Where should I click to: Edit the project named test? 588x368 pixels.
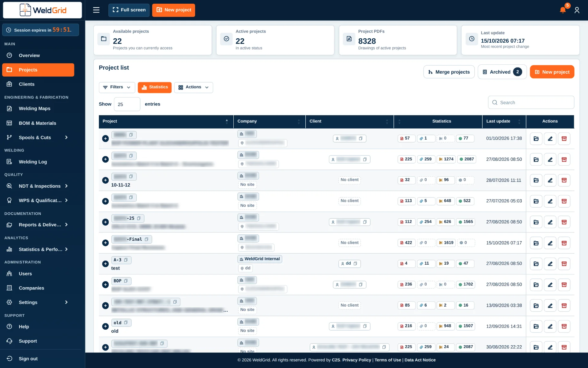pyautogui.click(x=550, y=264)
